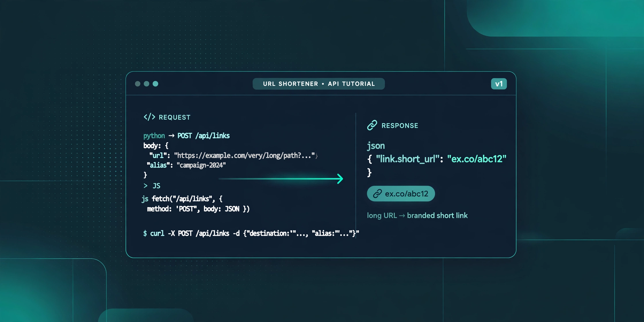This screenshot has height=322, width=644.
Task: Click the v1 version badge
Action: tap(499, 84)
